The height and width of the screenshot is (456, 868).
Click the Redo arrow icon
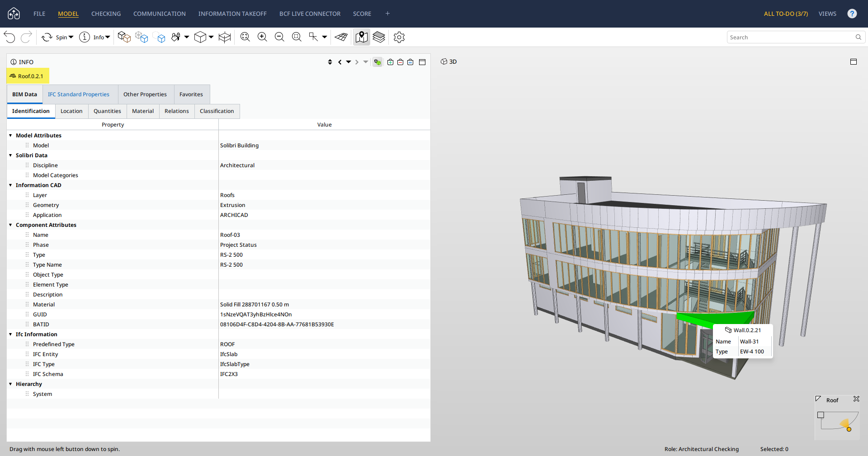coord(26,37)
